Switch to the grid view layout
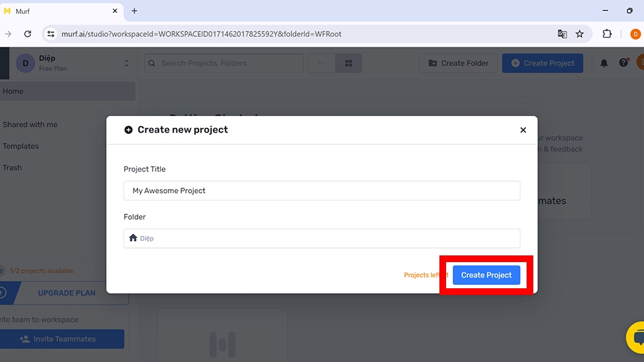Viewport: 644px width, 362px height. tap(348, 63)
